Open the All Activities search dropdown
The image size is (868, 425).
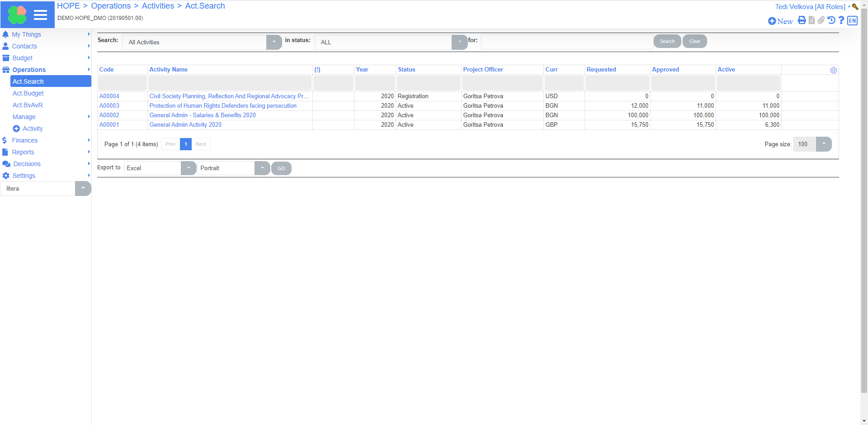click(274, 42)
